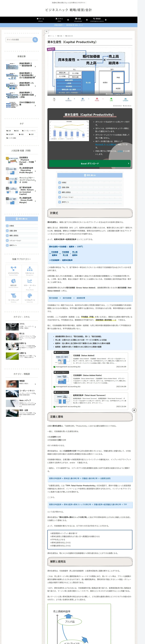Bookmark the article on Hatena
This screenshot has width=145, height=644.
tap(83, 99)
